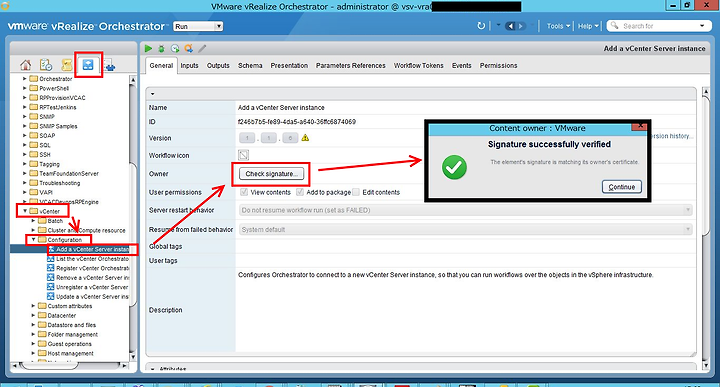Click the workflow icon of Unregister a vCenter Server
The height and width of the screenshot is (387, 720).
tap(51, 287)
